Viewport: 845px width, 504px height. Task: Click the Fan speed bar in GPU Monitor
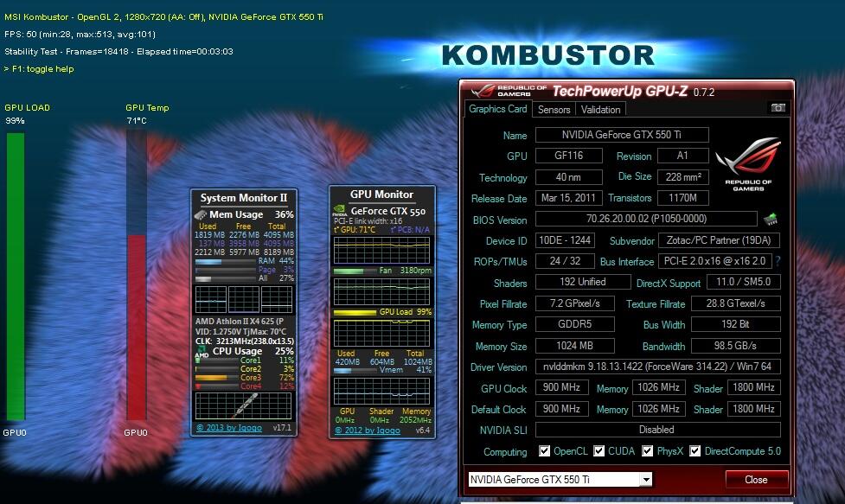(355, 271)
